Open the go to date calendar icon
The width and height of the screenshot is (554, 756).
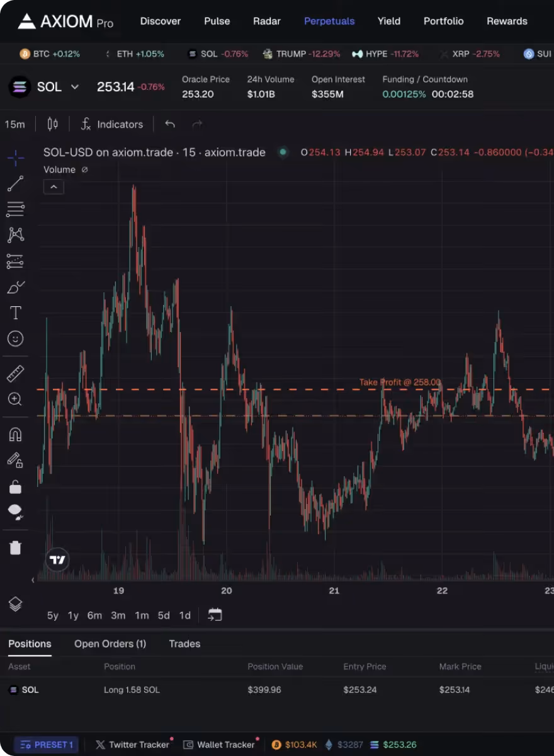click(x=215, y=615)
